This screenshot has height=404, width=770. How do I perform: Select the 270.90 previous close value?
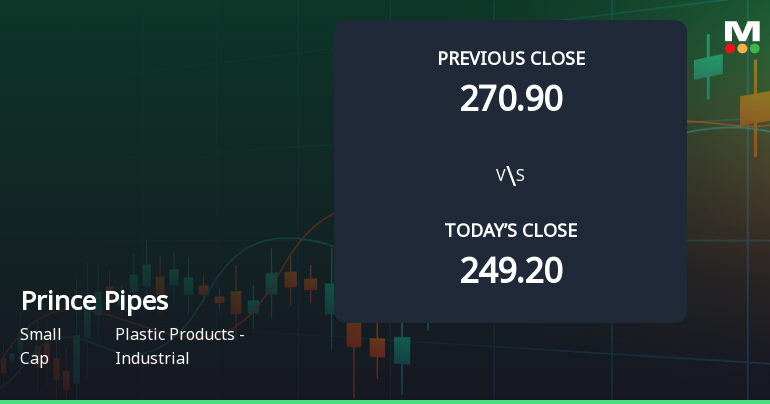pos(511,98)
